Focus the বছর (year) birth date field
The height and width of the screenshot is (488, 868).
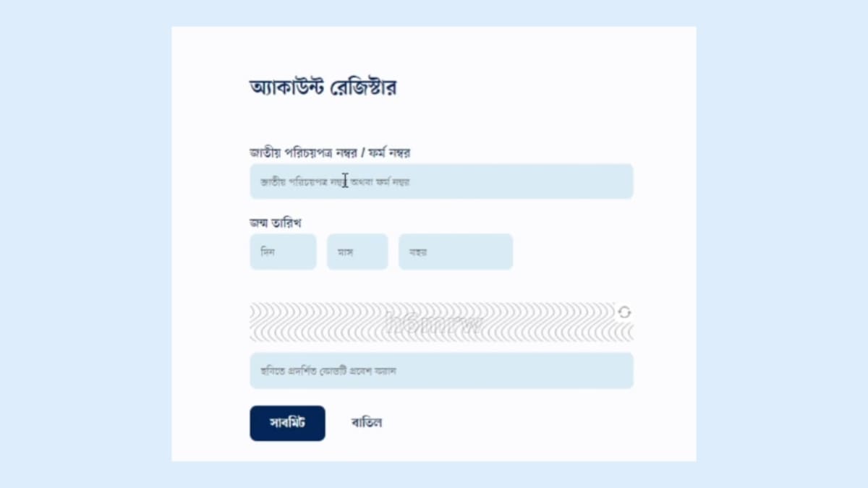point(456,252)
